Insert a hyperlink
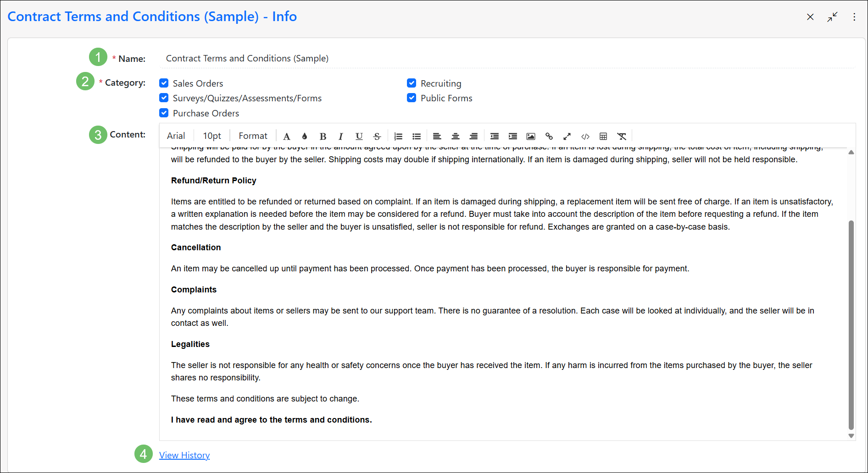The image size is (868, 473). click(x=549, y=136)
